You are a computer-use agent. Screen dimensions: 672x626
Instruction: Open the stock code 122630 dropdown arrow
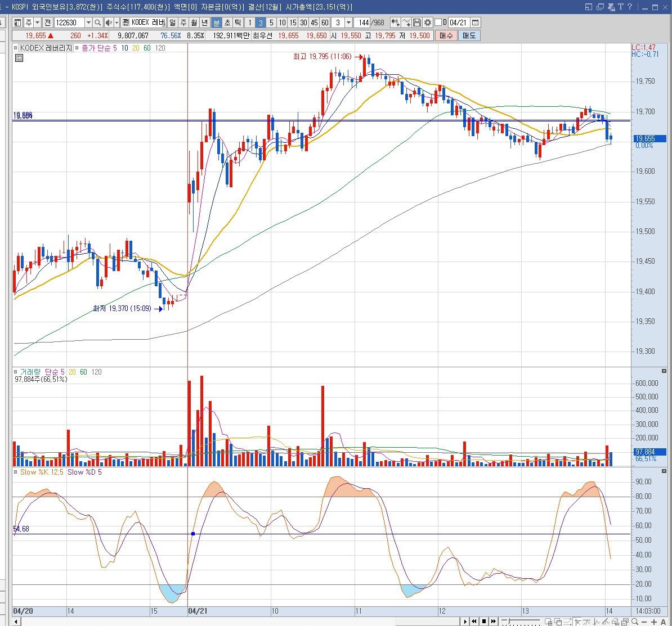[88, 22]
